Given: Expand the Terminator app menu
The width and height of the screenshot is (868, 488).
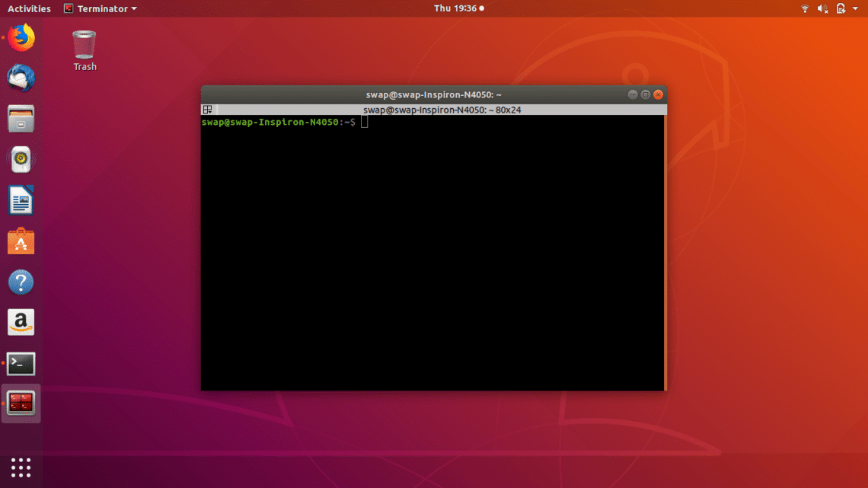Looking at the screenshot, I should point(101,8).
